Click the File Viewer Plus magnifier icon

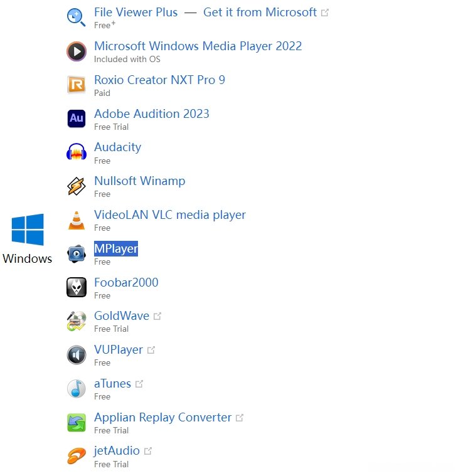coord(77,18)
